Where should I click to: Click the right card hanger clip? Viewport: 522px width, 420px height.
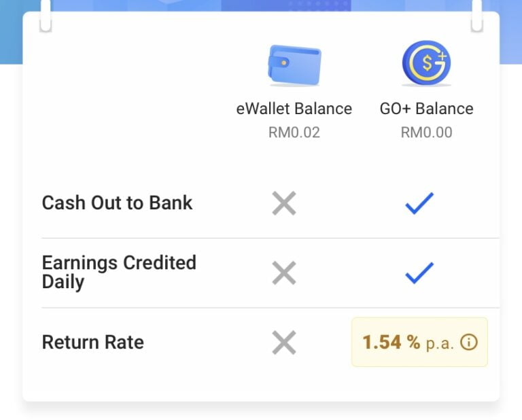coord(477,15)
